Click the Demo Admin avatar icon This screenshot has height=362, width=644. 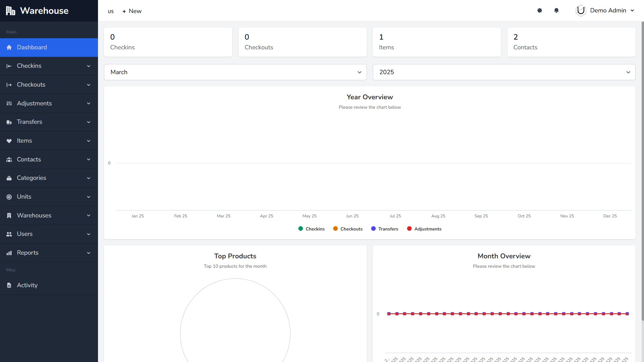[581, 11]
